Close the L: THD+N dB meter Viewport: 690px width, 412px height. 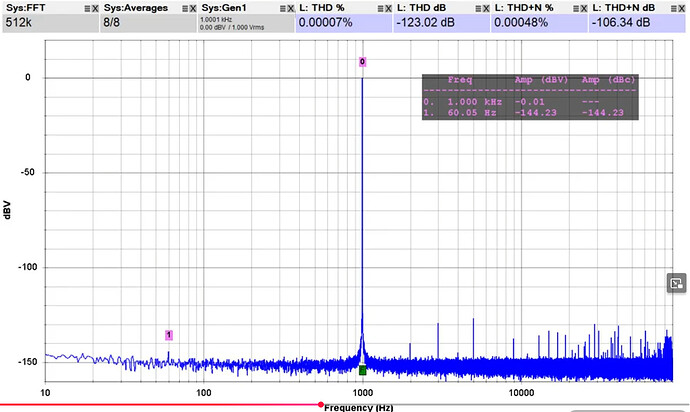click(x=681, y=8)
